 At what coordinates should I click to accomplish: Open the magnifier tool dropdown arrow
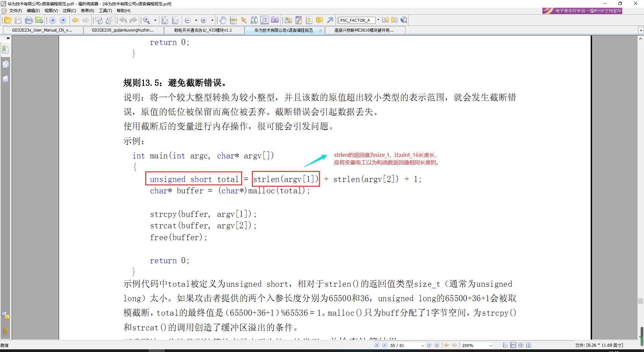(155, 20)
